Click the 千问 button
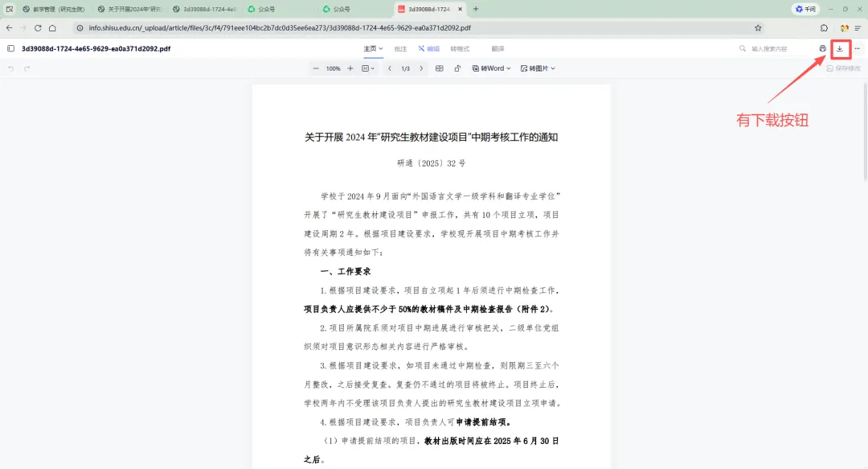Viewport: 868px width, 469px height. [805, 9]
